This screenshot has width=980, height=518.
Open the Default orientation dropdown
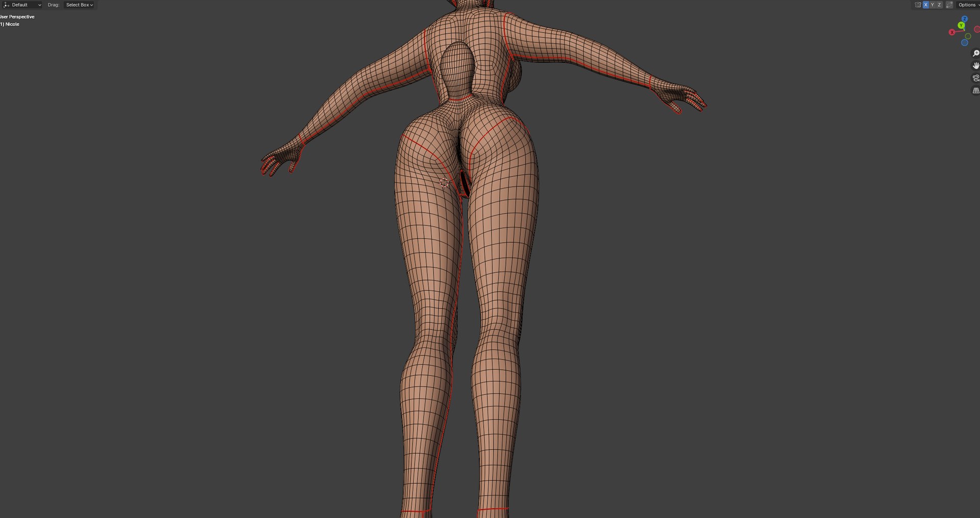tap(22, 5)
